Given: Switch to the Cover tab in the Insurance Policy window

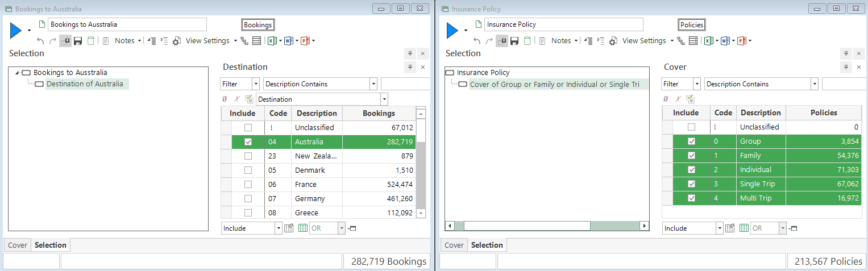Looking at the screenshot, I should [454, 245].
